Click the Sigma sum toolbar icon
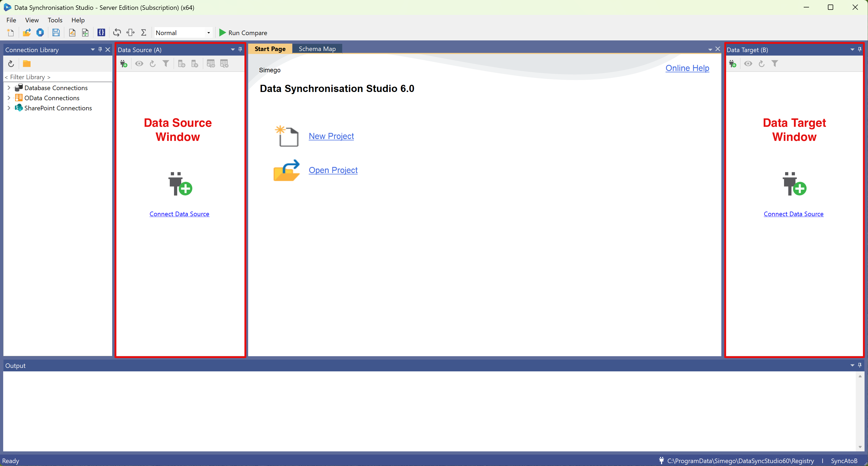The height and width of the screenshot is (466, 868). 143,33
